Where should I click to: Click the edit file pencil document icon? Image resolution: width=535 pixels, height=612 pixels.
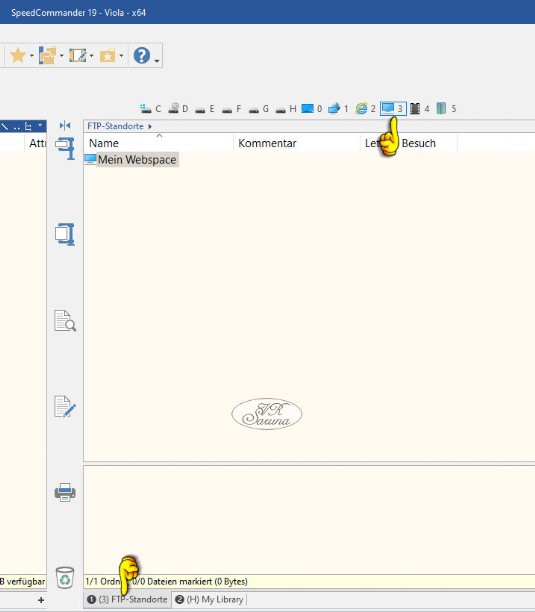[65, 406]
